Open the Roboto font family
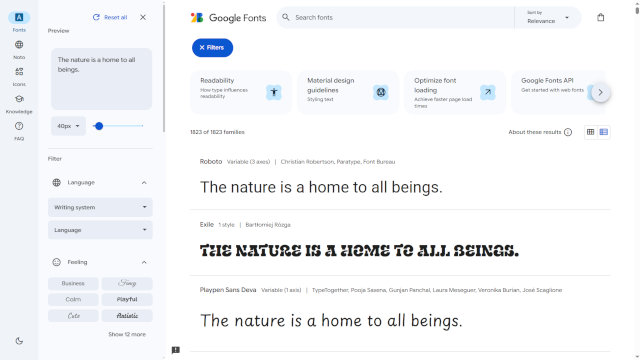The height and width of the screenshot is (360, 640). point(211,162)
